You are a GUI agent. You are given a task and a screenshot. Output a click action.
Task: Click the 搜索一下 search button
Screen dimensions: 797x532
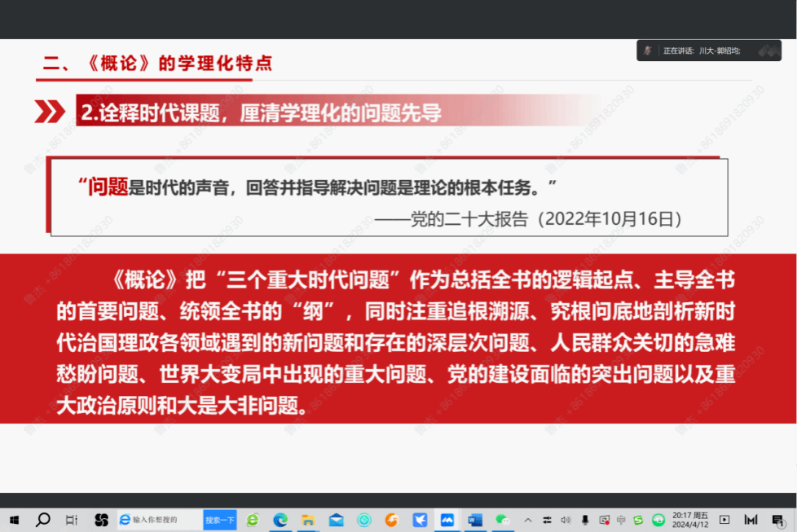(219, 520)
